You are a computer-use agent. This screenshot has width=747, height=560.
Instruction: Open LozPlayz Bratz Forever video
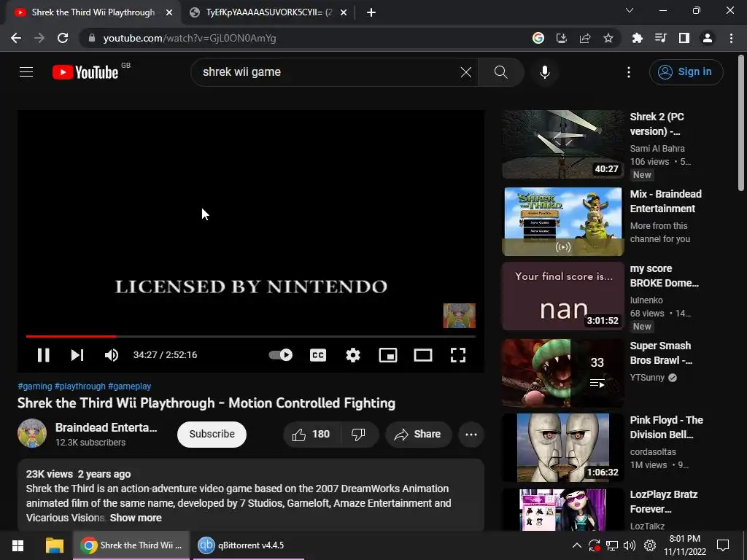coord(562,509)
